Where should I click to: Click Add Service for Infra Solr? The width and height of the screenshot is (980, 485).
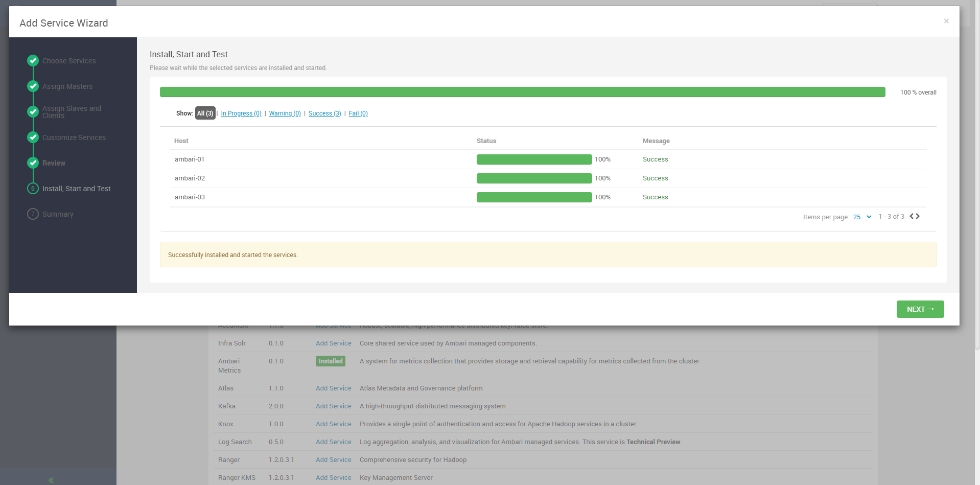(334, 343)
